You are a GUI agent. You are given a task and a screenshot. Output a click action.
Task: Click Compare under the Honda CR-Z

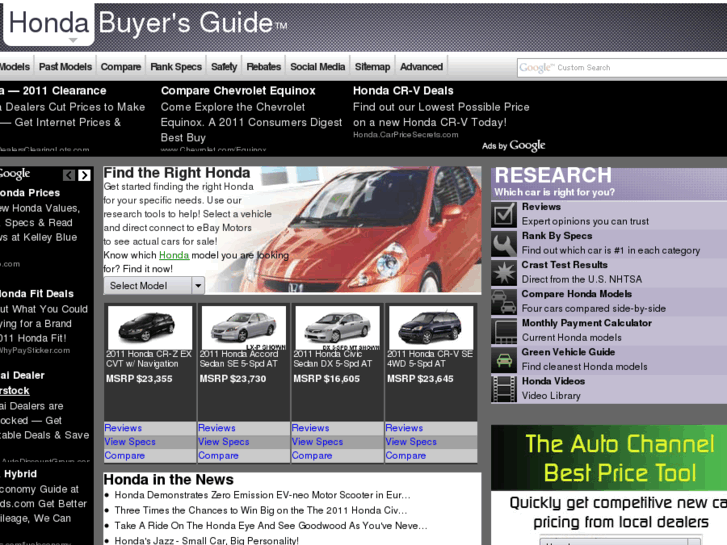click(125, 456)
